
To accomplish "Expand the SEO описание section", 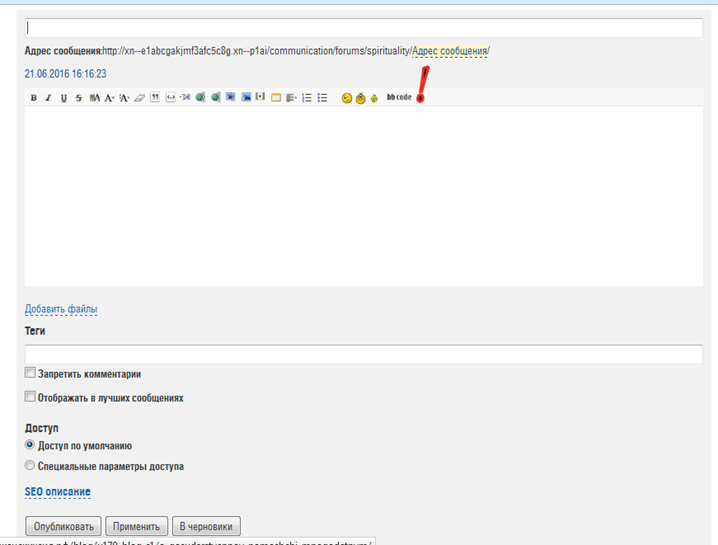I will tap(57, 492).
